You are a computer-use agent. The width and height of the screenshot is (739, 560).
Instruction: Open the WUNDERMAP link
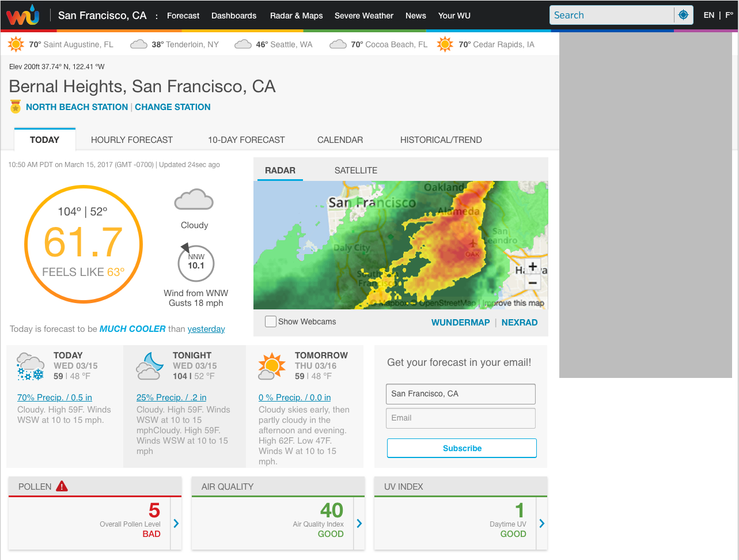(x=461, y=322)
